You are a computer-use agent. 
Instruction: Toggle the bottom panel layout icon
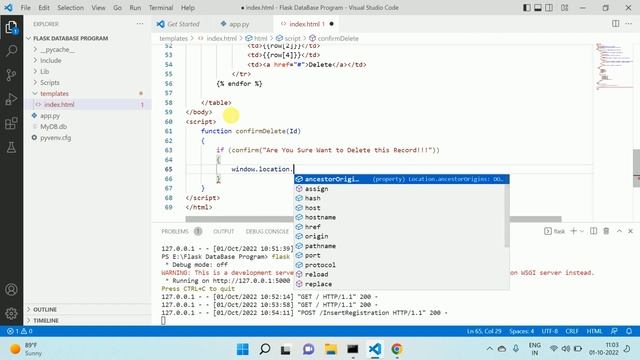click(538, 8)
